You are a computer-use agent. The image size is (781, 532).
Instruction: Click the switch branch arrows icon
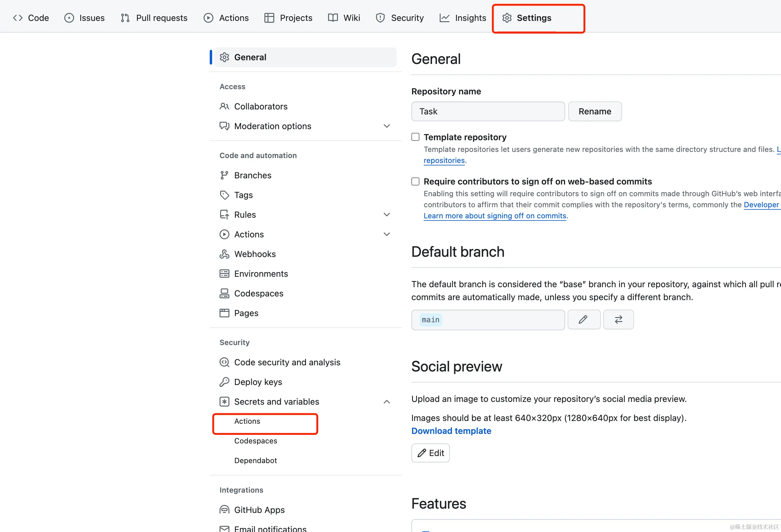(618, 320)
